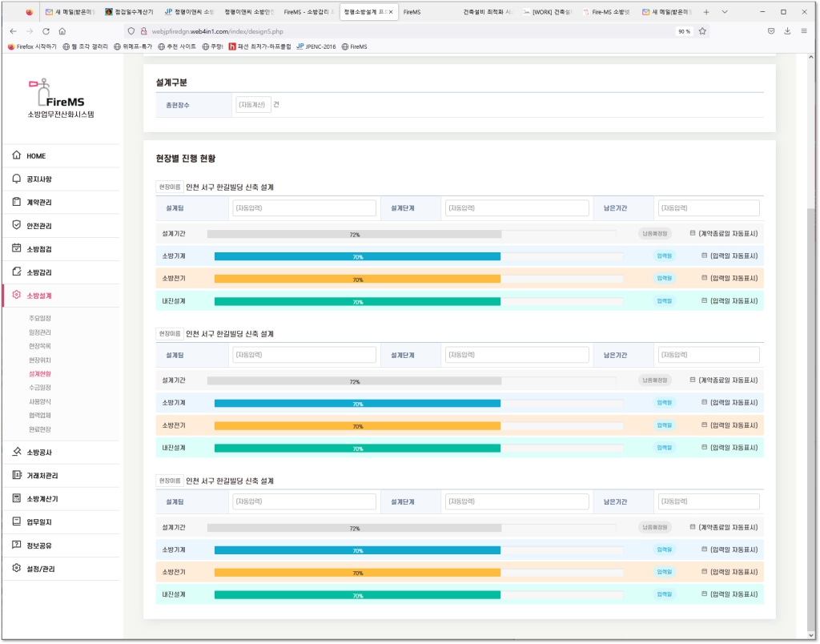The image size is (820, 644).
Task: Click the FireMS logo at top left
Action: coord(61,96)
